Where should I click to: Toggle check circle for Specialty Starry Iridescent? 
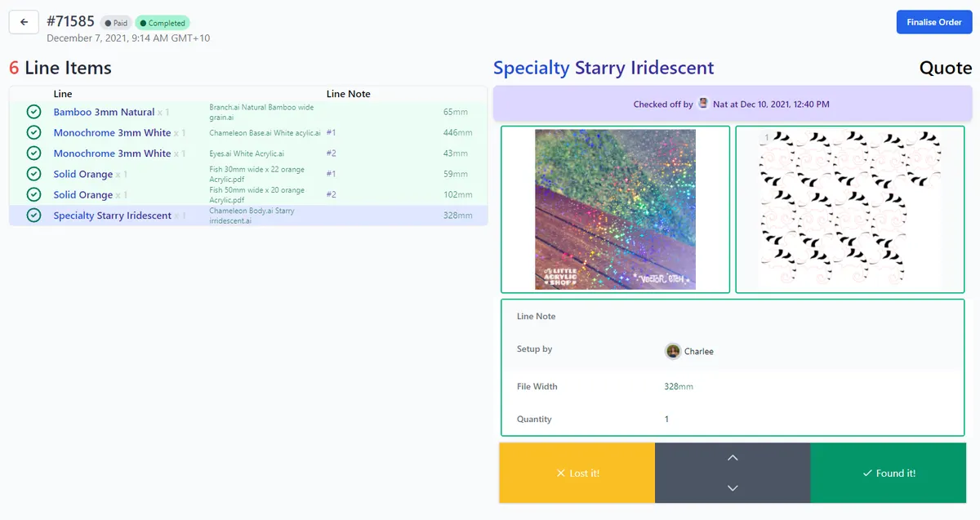tap(33, 216)
